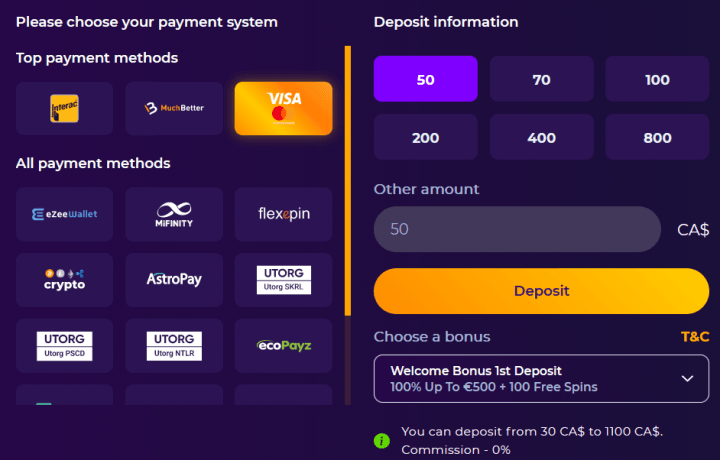Pick the Utorg PSCD payment tile
The image size is (720, 460).
pos(64,346)
